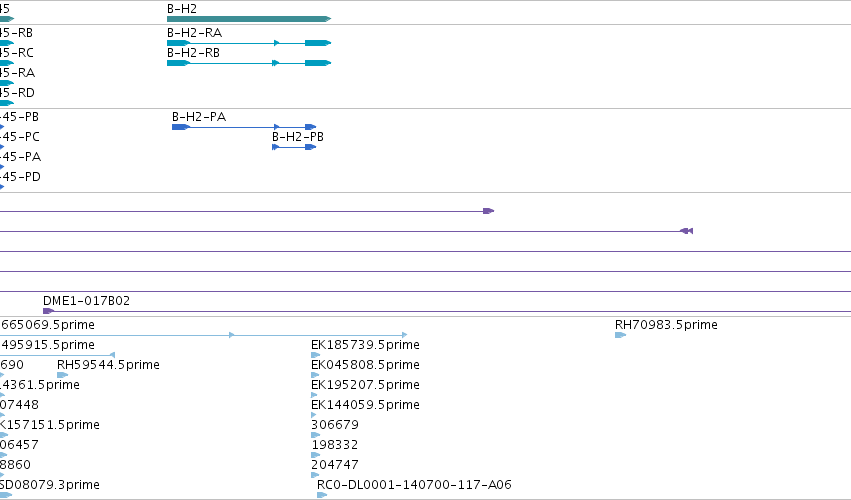Select the B-H2-RB transcript glyph
Viewport: 851px width, 500px height.
(249, 63)
